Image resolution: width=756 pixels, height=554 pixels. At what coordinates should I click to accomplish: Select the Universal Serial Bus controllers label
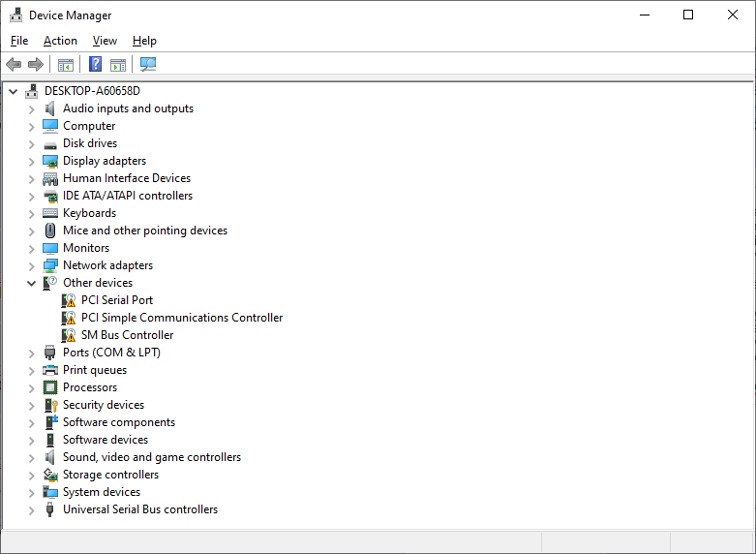pyautogui.click(x=139, y=509)
